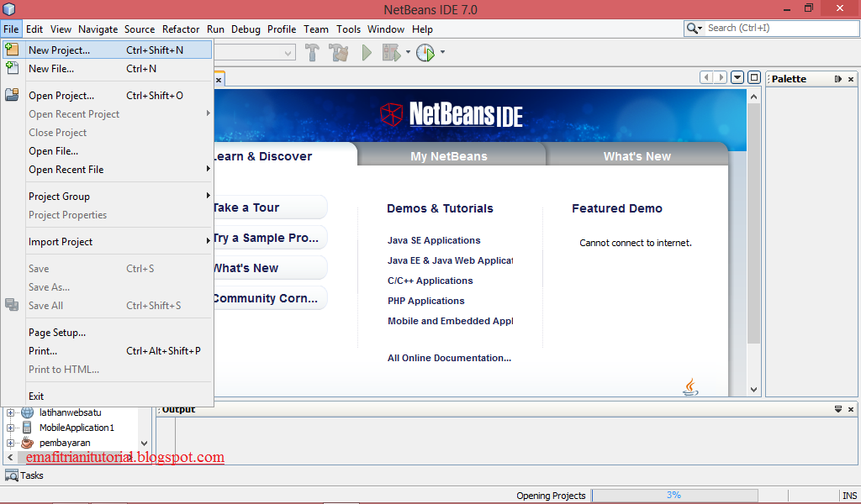Select the pembayaran project coffee cup icon
The image size is (861, 504).
click(x=27, y=443)
